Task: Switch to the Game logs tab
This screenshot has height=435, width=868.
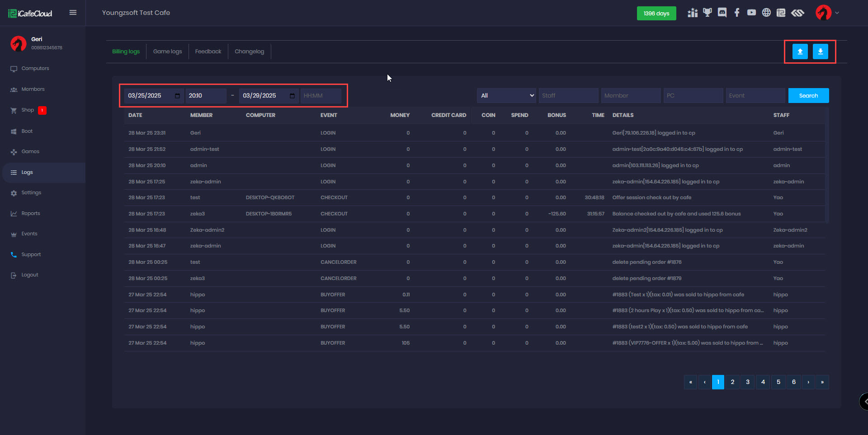Action: tap(167, 51)
